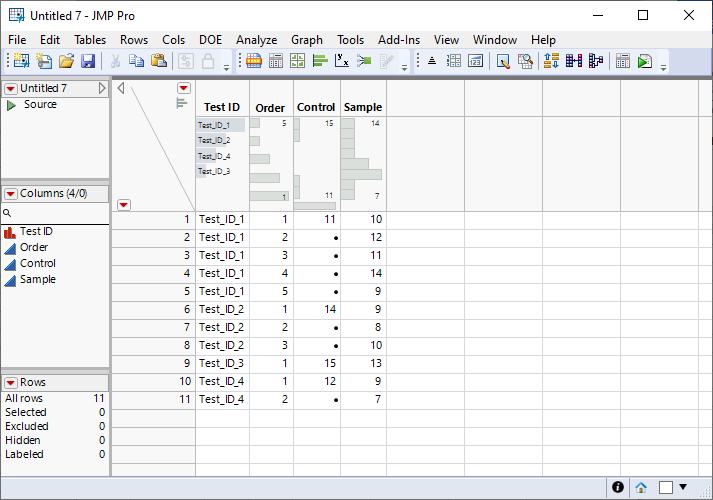The width and height of the screenshot is (713, 500).
Task: Open the status bar black triangle dropdown
Action: 683,487
